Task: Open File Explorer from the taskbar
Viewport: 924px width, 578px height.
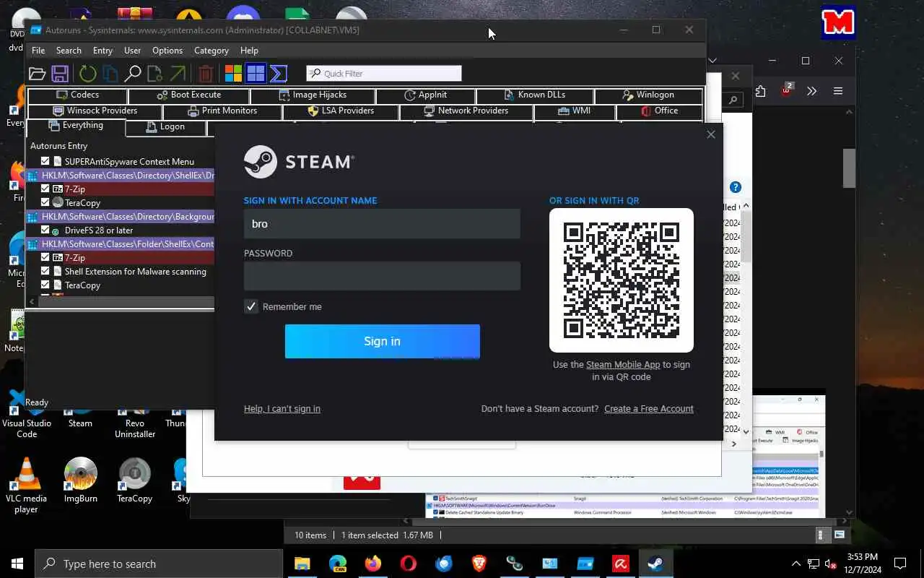Action: coord(302,564)
